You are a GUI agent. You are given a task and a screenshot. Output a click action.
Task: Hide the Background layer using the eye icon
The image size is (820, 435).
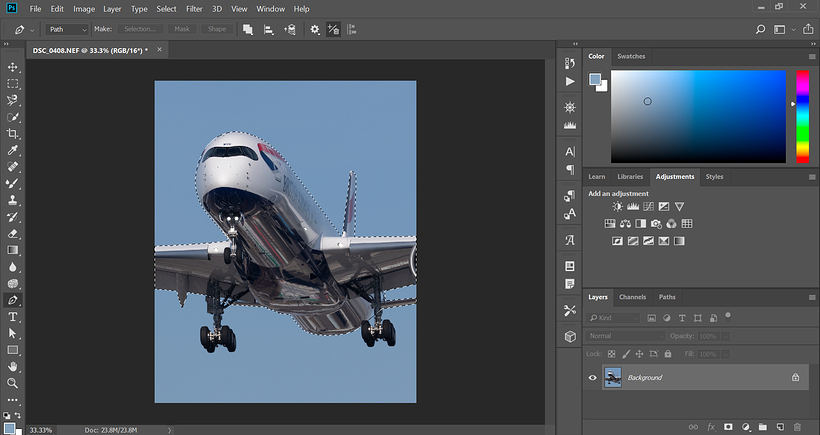coord(593,377)
